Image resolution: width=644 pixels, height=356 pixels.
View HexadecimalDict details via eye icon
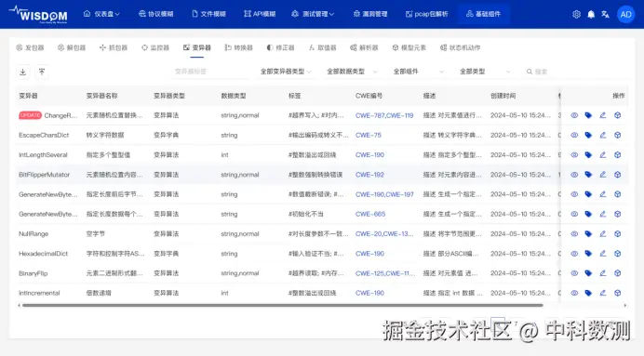(574, 254)
